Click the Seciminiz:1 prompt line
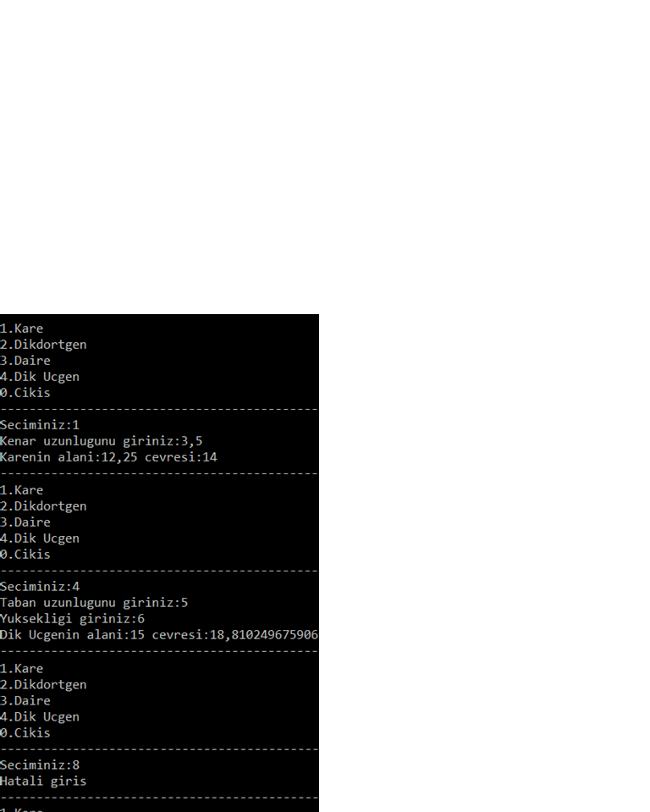This screenshot has height=812, width=650. pos(40,425)
